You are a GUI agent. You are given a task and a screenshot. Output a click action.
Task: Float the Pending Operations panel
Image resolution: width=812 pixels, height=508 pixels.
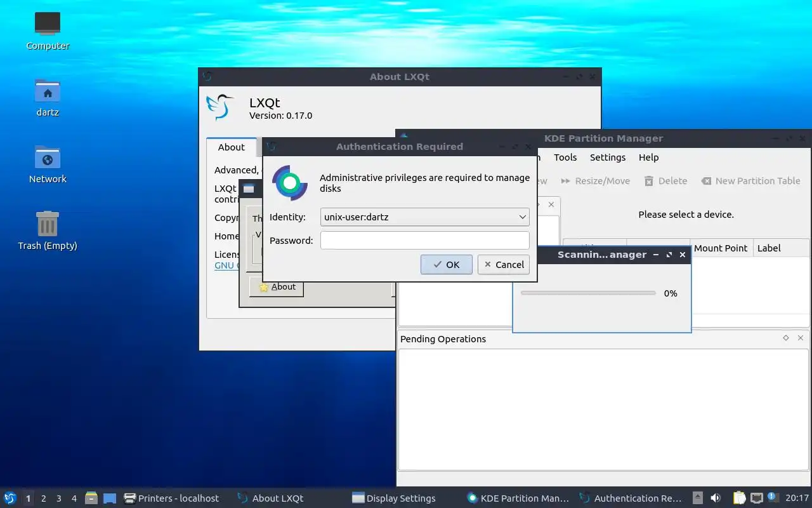[786, 338]
